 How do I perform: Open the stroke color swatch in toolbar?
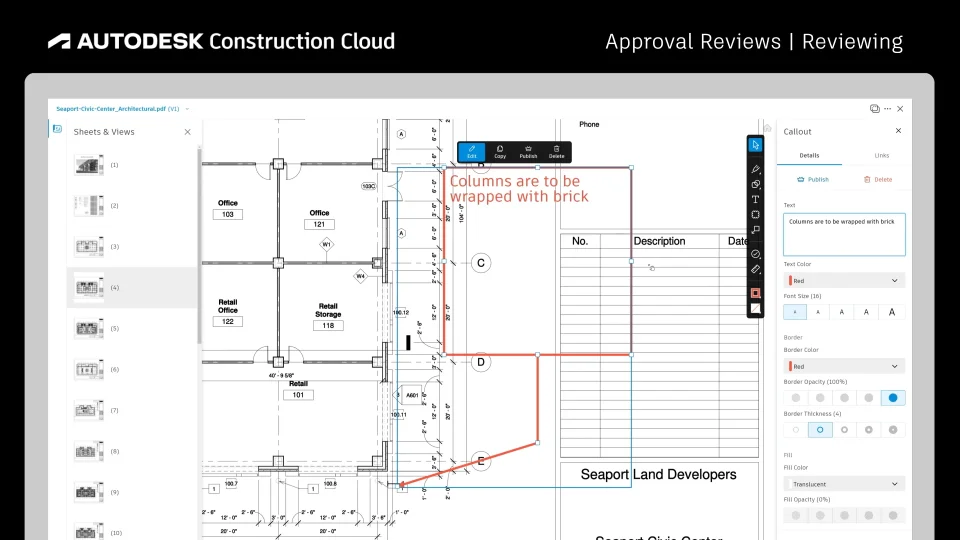(756, 293)
